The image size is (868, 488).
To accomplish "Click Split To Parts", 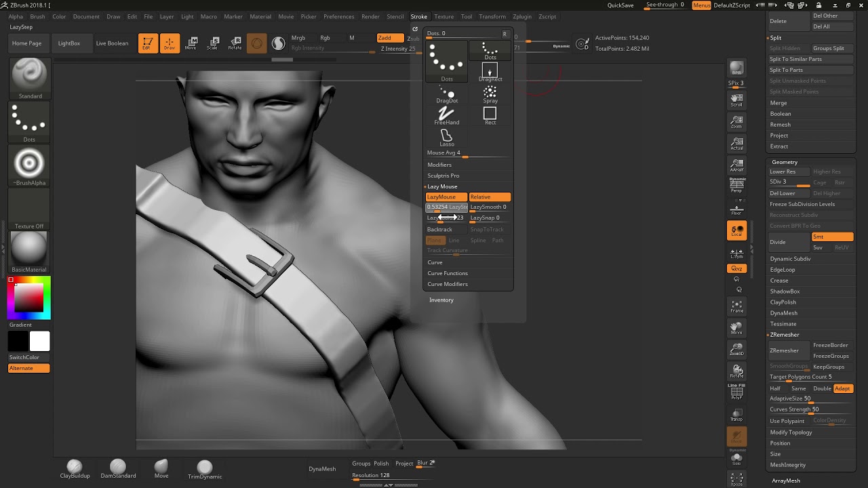I will [x=811, y=70].
